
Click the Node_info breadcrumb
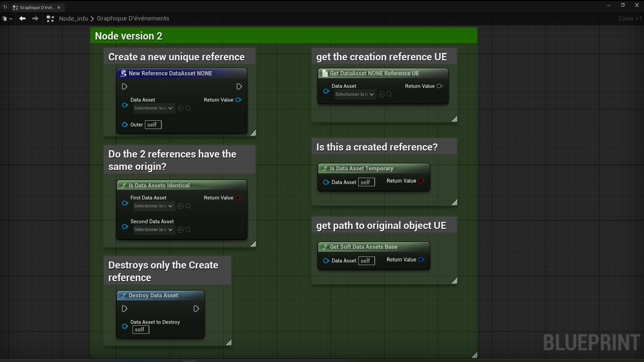(73, 19)
